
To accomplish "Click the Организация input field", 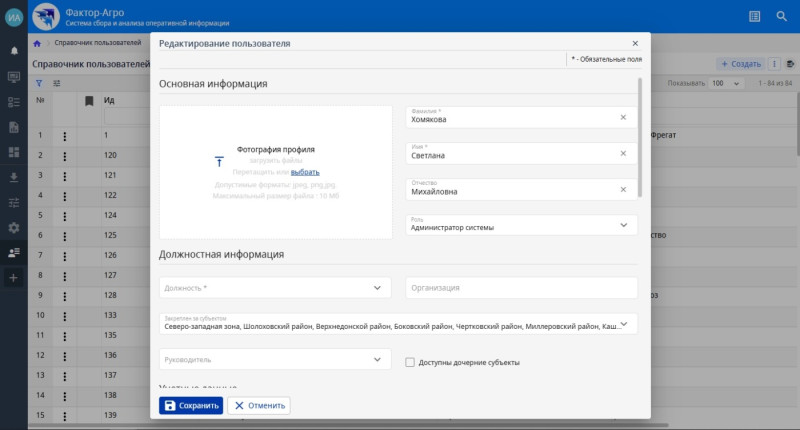I will click(520, 288).
